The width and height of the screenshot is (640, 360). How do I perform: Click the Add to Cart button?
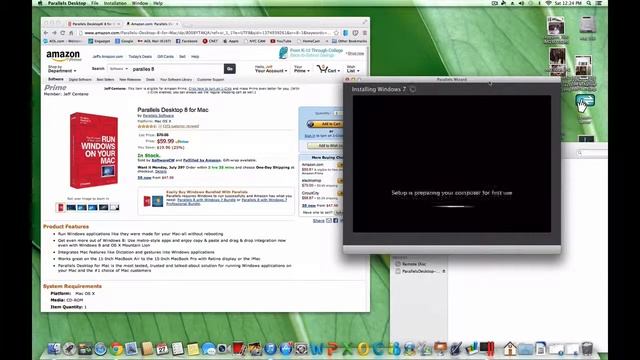[325, 124]
